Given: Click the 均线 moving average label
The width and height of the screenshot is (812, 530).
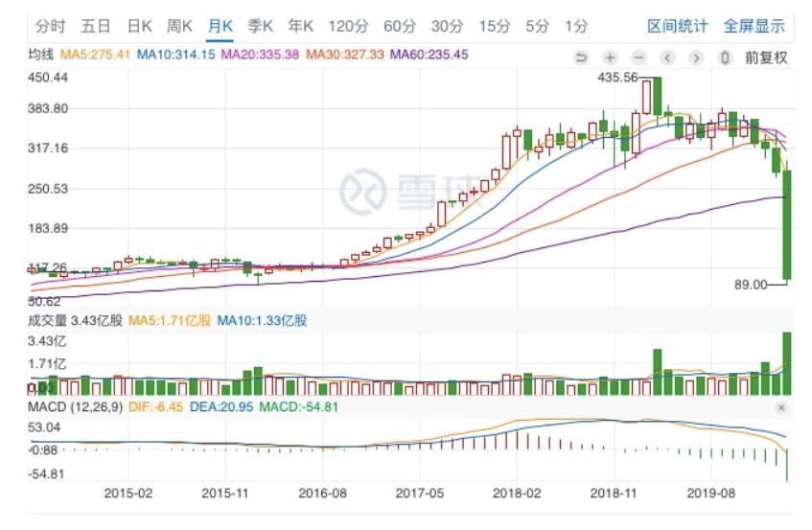Looking at the screenshot, I should point(41,55).
